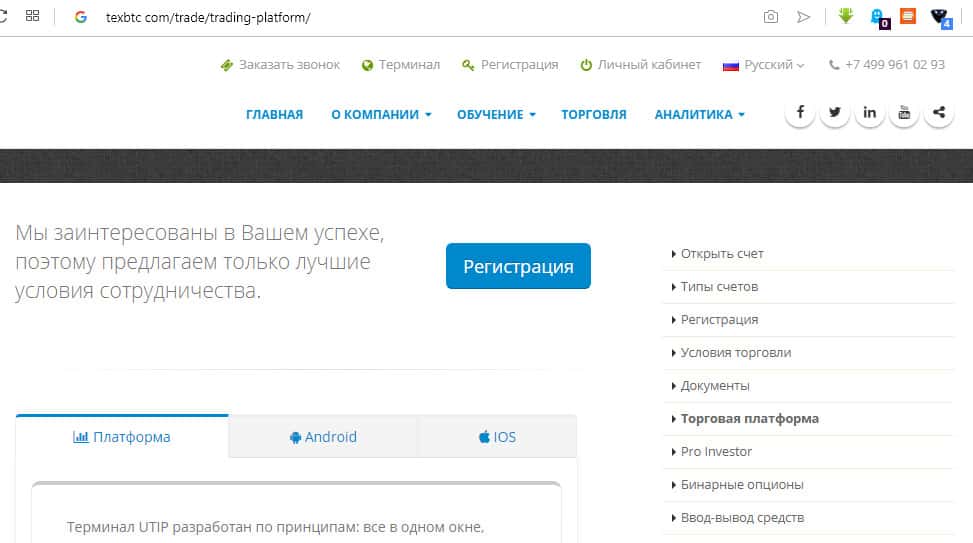Open the YouTube channel icon

point(904,112)
